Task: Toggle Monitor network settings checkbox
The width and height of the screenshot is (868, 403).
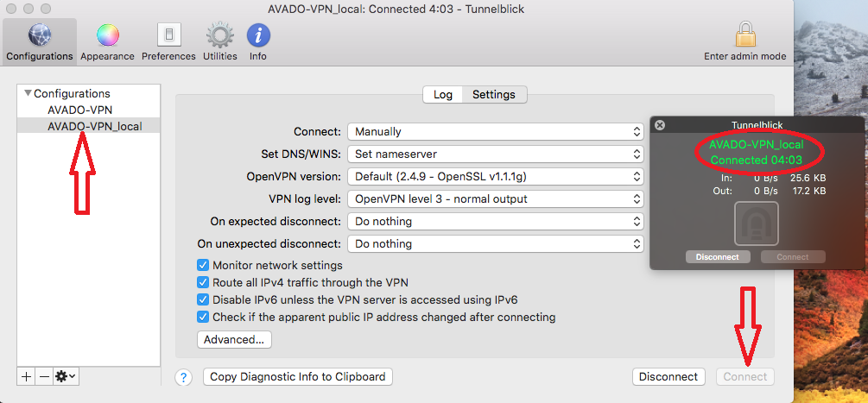Action: (x=203, y=266)
